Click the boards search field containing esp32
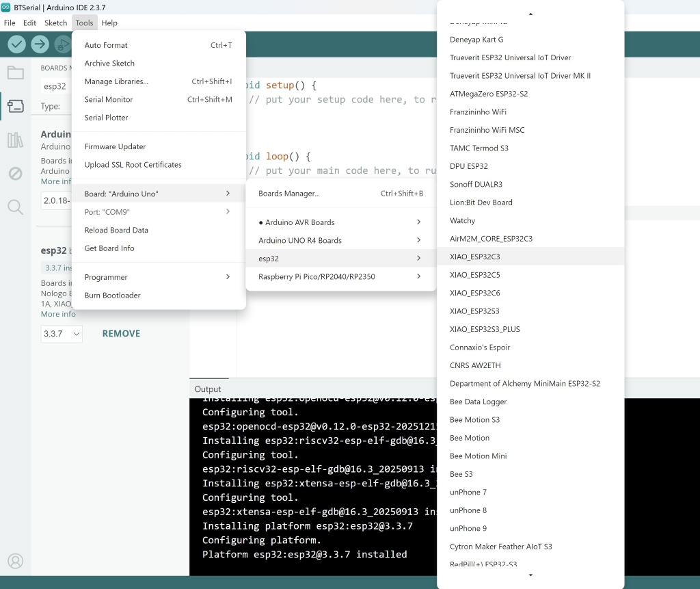Screen dimensions: 700x589 (56, 86)
